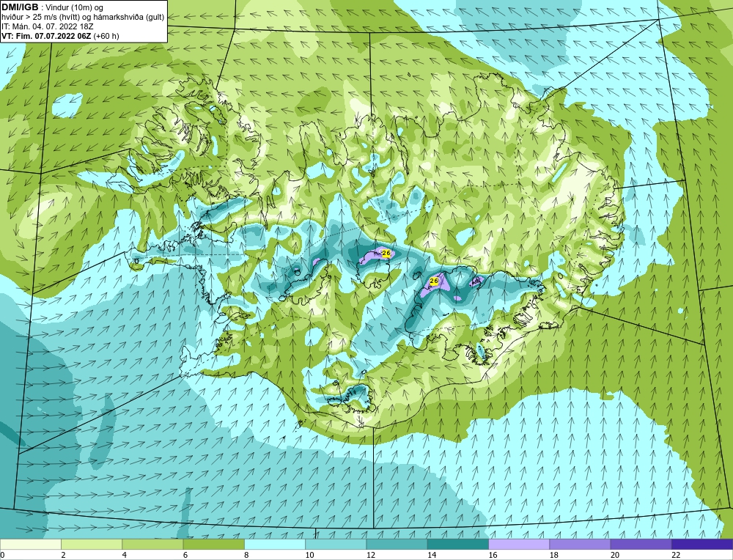This screenshot has width=733, height=560.
Task: Click the "16" scale label
Action: (x=493, y=555)
